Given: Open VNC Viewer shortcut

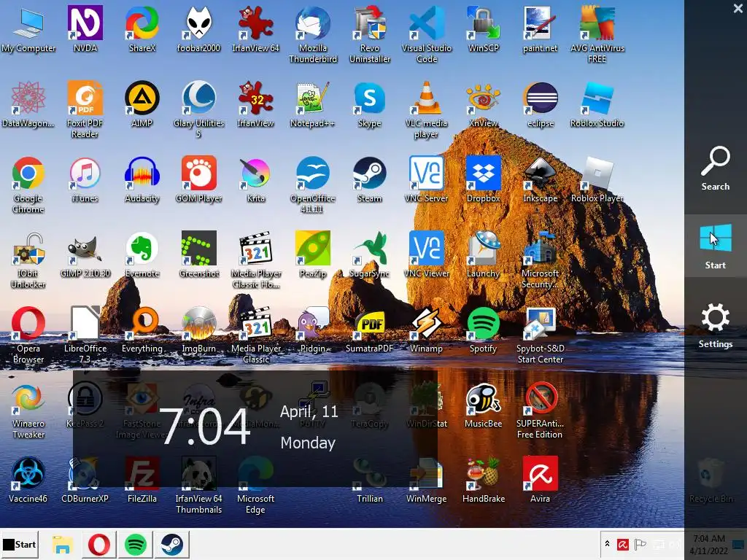Looking at the screenshot, I should pyautogui.click(x=426, y=254).
